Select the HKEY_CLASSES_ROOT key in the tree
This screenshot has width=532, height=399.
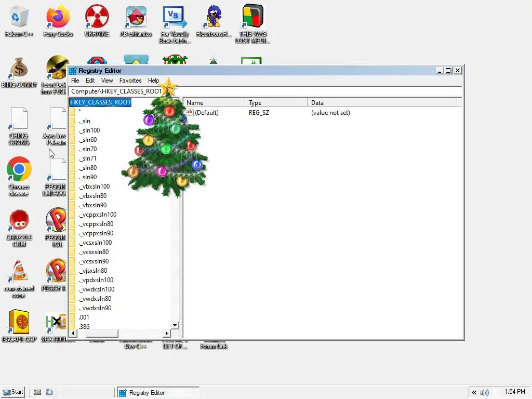(x=100, y=102)
